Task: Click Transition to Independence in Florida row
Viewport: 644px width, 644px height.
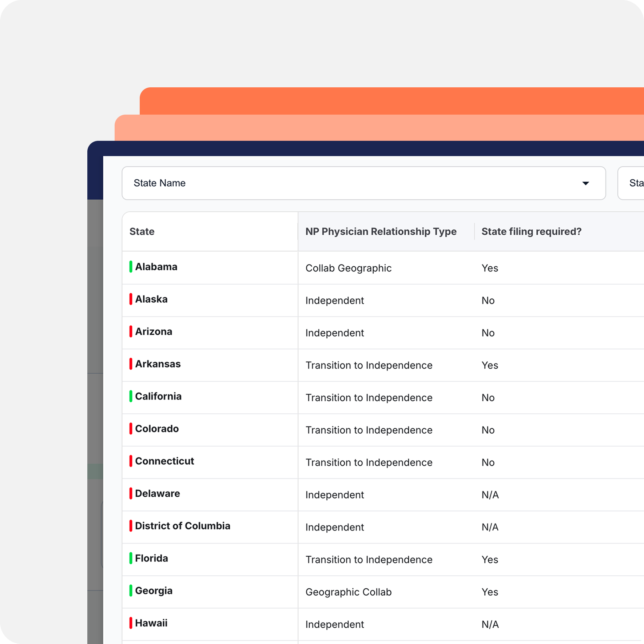Action: [x=369, y=560]
